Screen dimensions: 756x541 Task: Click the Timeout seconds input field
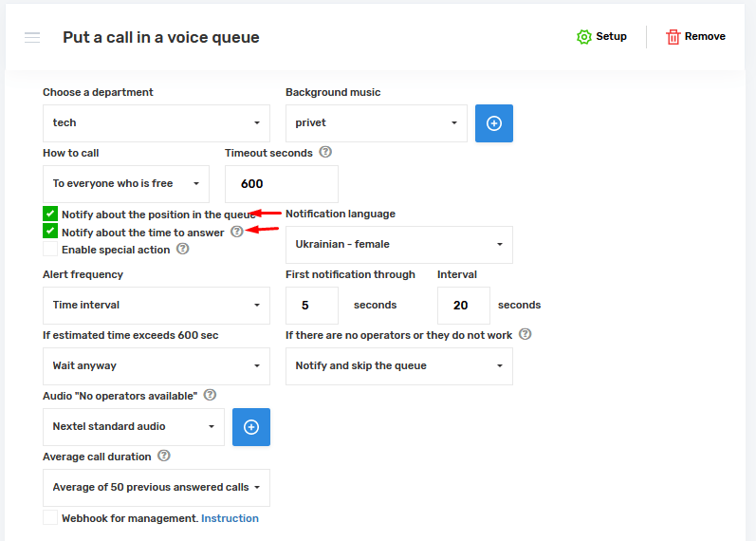(281, 184)
